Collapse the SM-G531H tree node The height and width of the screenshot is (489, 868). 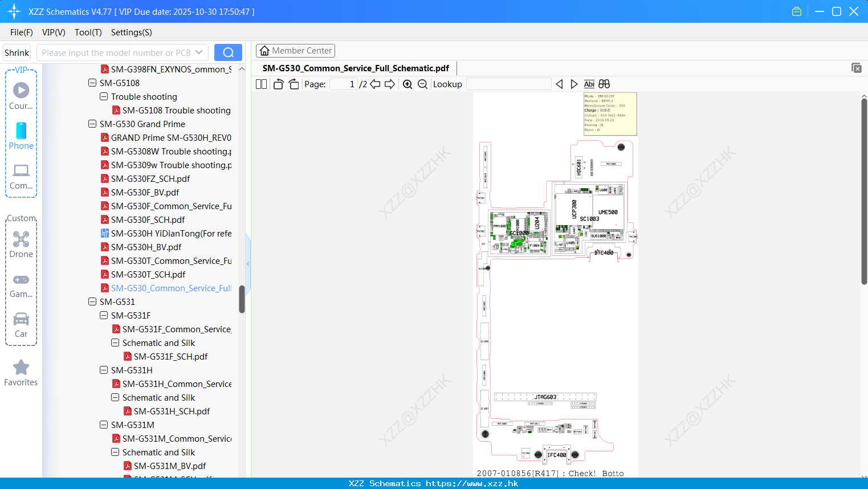point(104,370)
